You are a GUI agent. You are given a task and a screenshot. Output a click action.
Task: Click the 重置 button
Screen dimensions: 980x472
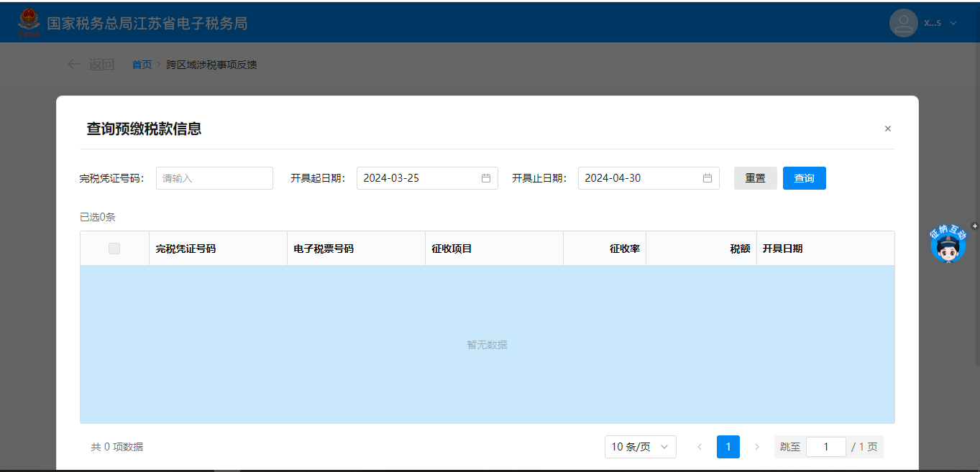tap(755, 178)
